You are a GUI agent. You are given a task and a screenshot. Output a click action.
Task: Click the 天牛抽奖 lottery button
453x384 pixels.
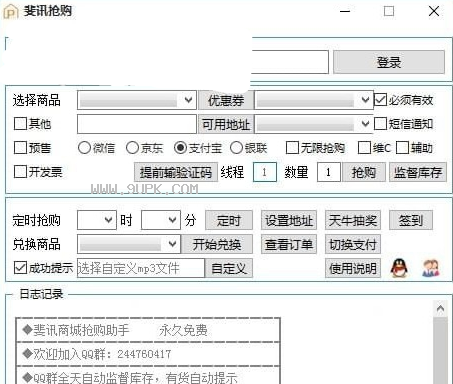(353, 220)
